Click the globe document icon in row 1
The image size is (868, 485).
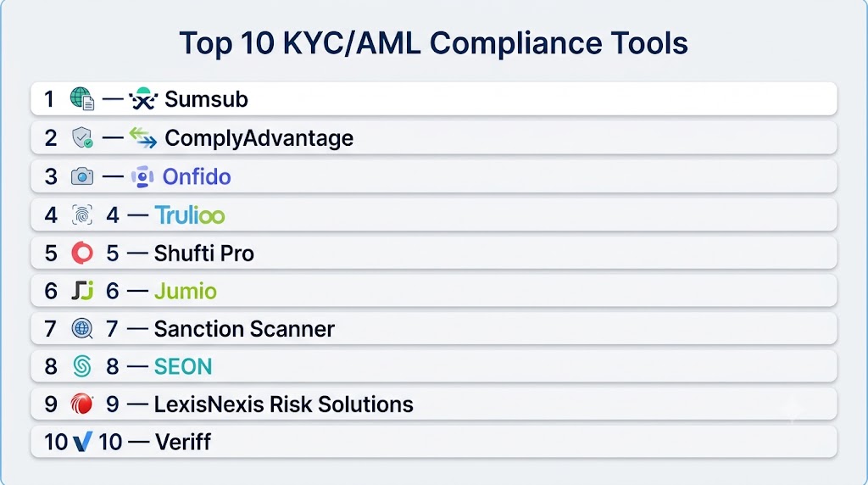coord(82,99)
